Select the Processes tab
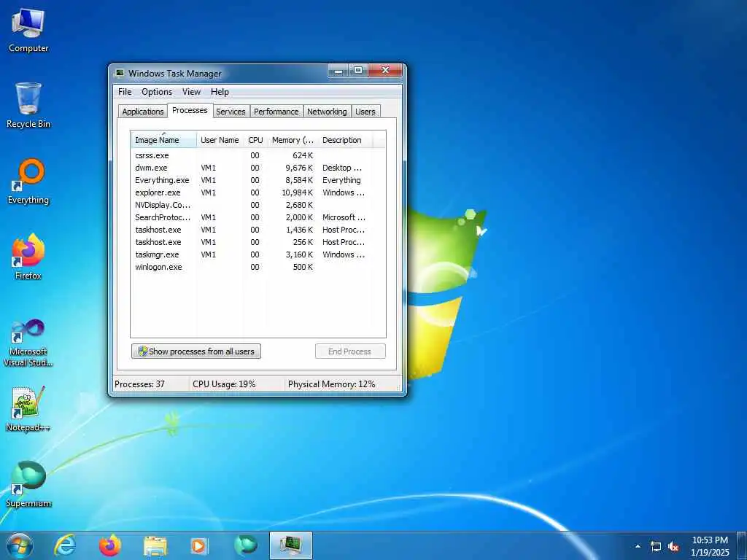 tap(190, 110)
